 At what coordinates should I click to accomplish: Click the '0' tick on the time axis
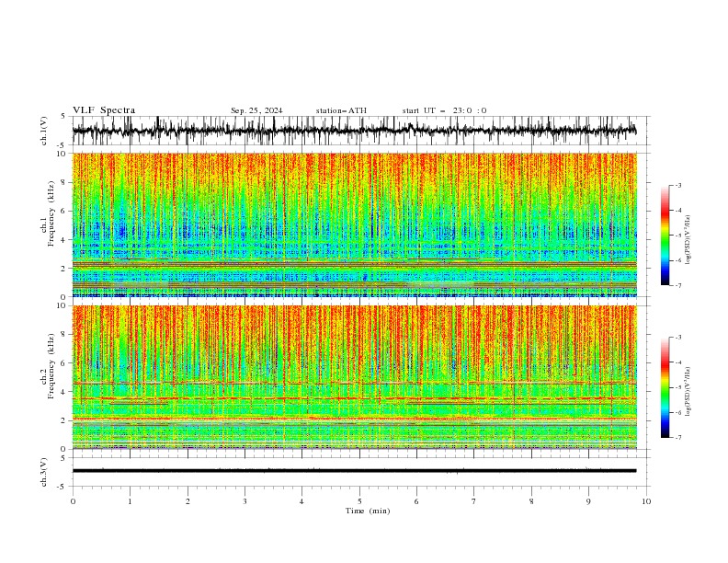[x=73, y=501]
